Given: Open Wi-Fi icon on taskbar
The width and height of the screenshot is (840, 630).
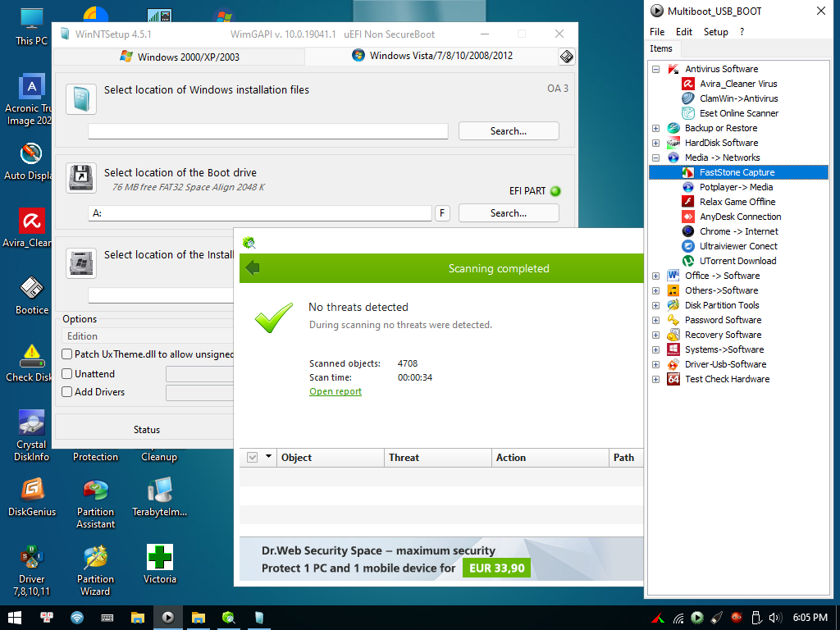Looking at the screenshot, I should point(77,618).
